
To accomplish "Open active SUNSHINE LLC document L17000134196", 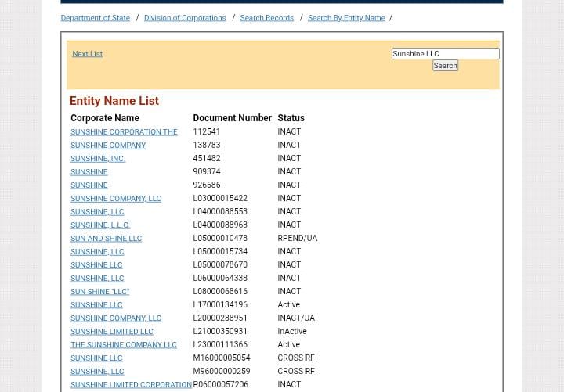I will pos(96,305).
